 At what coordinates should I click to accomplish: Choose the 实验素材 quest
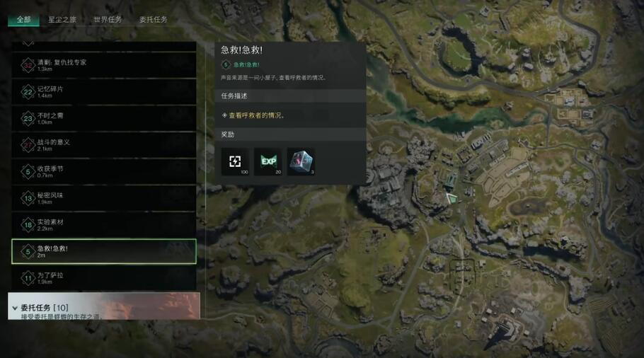[104, 224]
